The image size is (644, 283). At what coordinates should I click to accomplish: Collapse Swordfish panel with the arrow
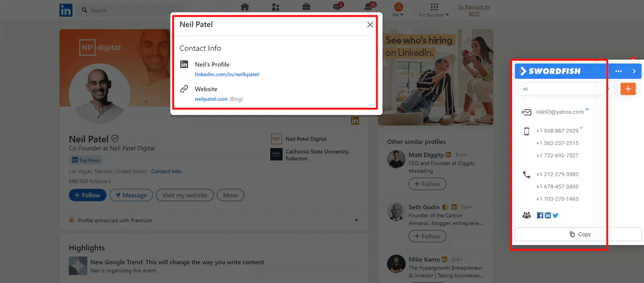[634, 72]
